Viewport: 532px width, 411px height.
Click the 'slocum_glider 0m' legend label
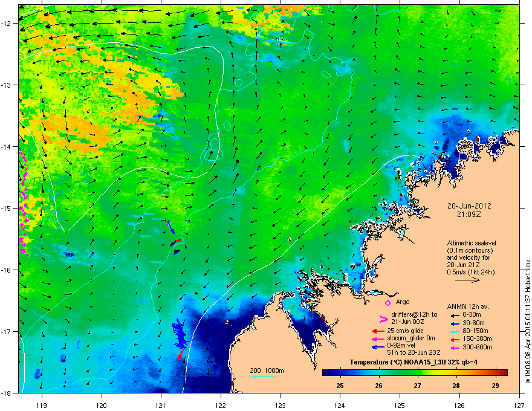[x=411, y=338]
